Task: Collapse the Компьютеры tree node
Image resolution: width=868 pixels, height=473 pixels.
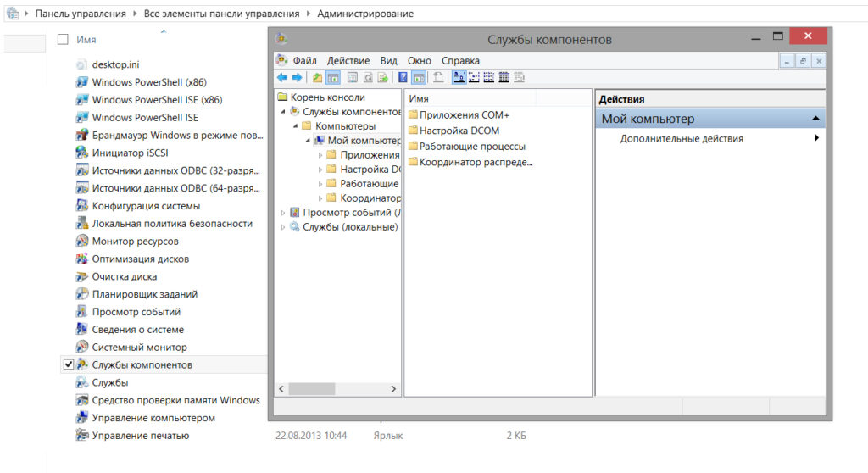Action: [x=296, y=126]
